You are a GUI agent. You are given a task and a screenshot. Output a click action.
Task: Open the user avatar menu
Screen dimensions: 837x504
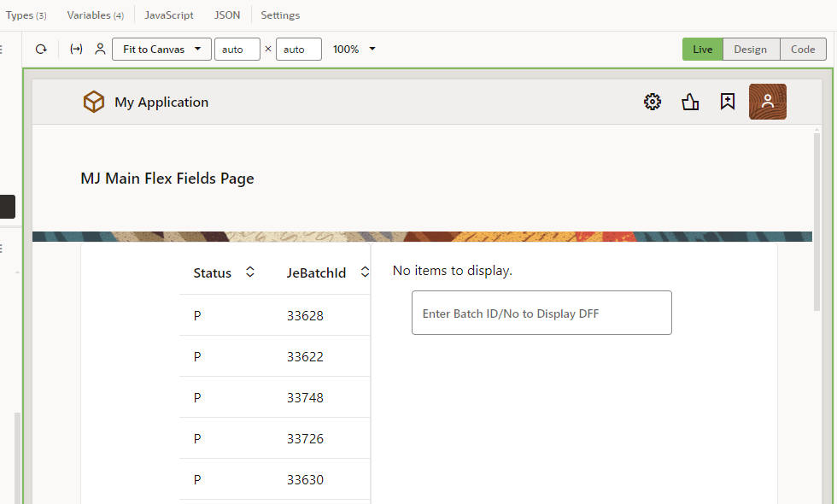click(x=767, y=102)
